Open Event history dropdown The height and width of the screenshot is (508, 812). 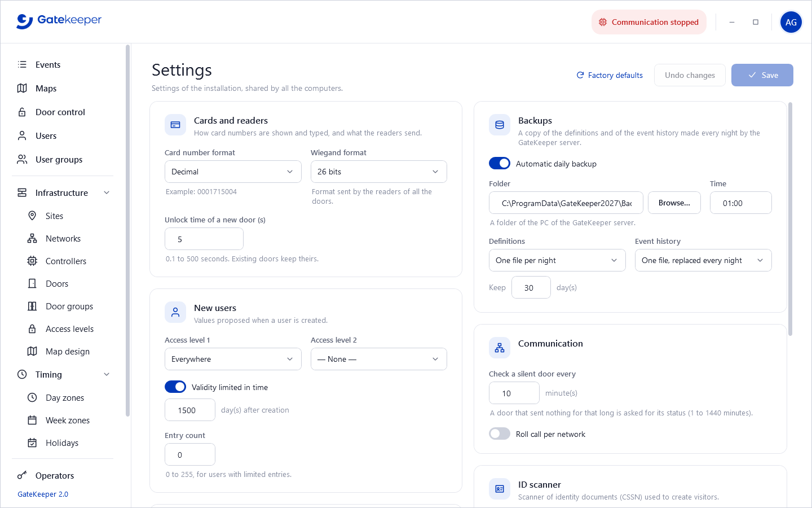703,260
